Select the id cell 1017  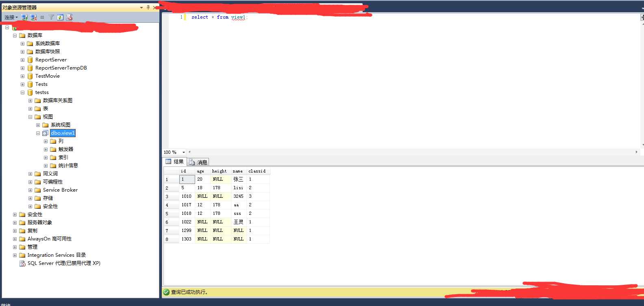click(187, 205)
